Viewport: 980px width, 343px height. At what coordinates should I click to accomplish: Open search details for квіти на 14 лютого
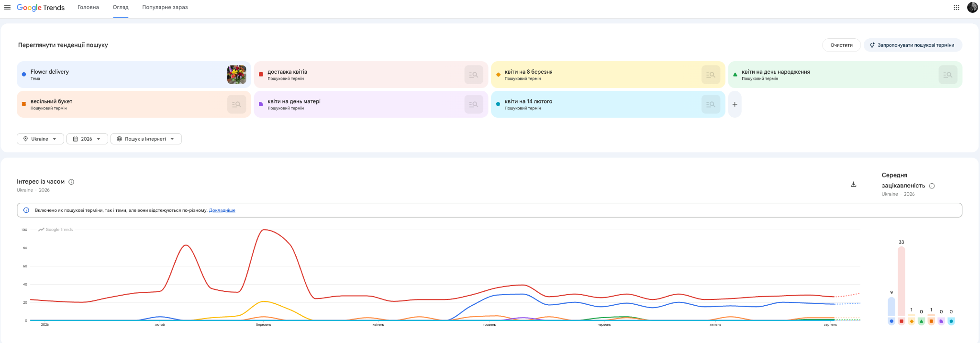(711, 104)
